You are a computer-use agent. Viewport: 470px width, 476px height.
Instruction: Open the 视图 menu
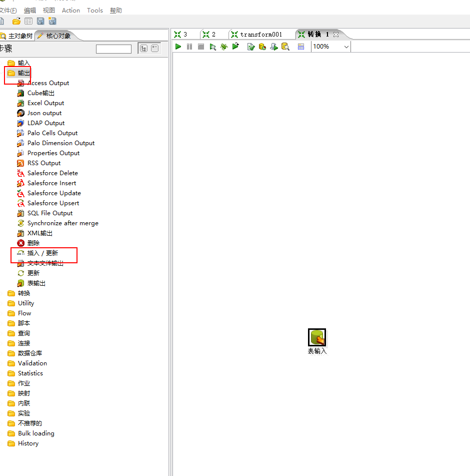(x=49, y=11)
